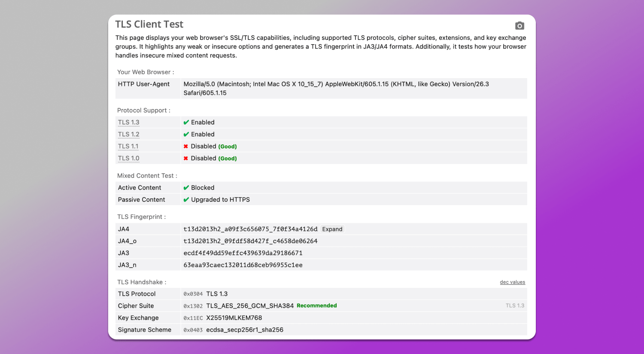The image size is (644, 354).
Task: Click the TLS 1.2 protocol label
Action: coord(129,134)
